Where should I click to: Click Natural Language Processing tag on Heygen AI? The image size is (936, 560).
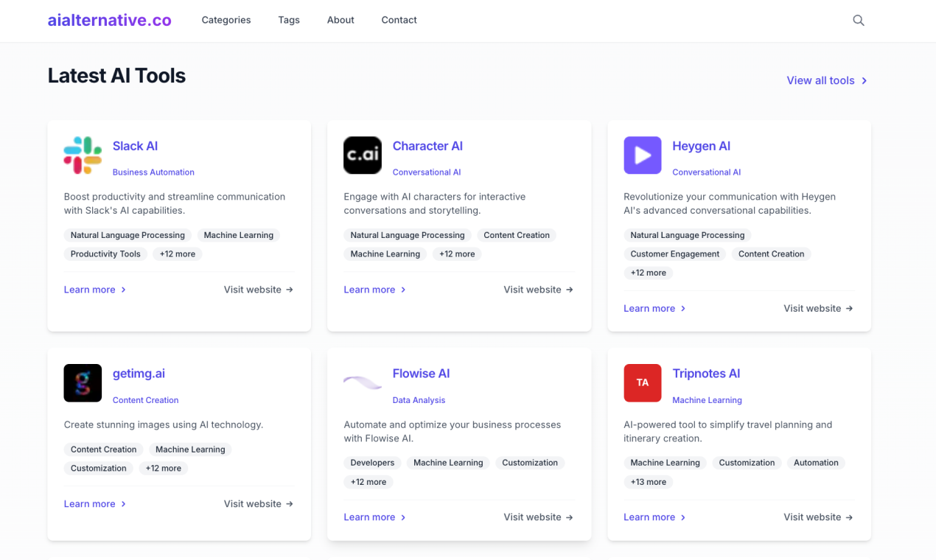(x=688, y=235)
